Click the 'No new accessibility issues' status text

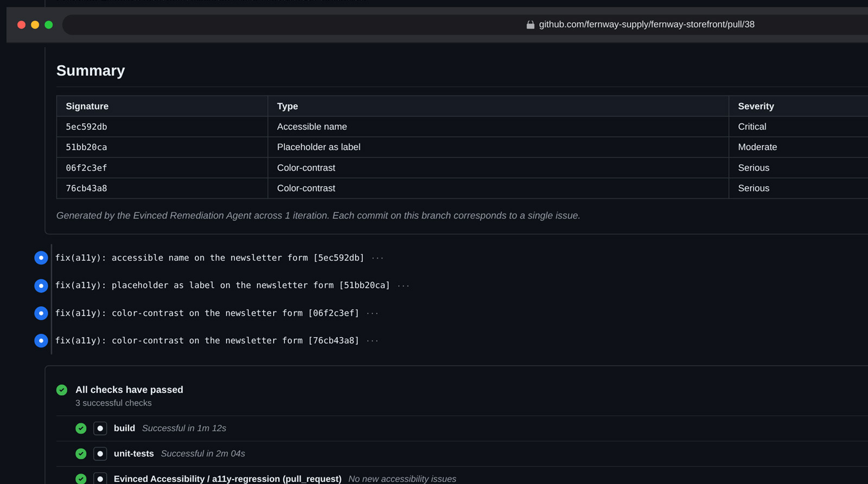(402, 479)
